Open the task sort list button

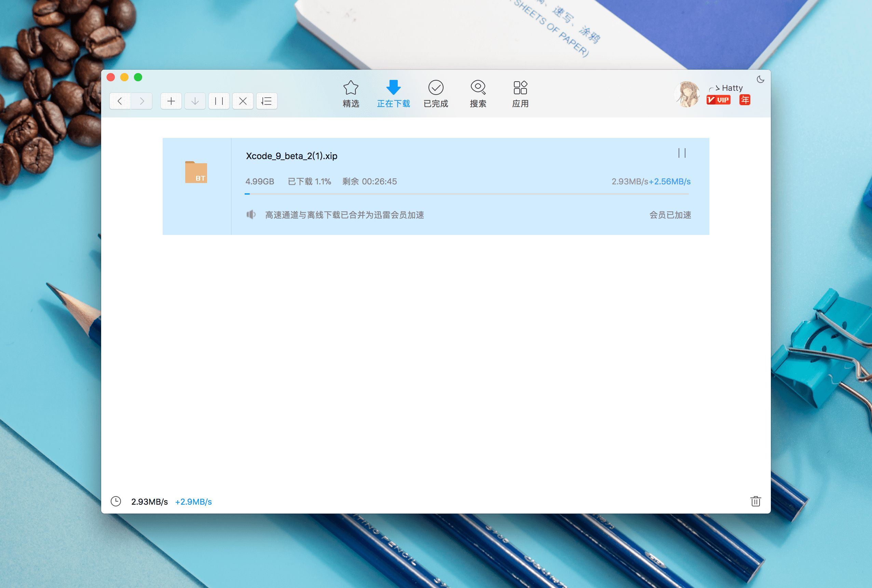(267, 101)
